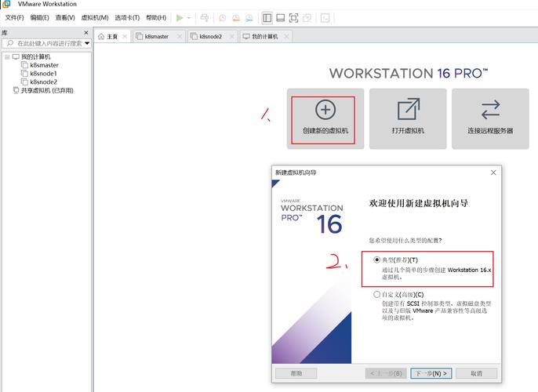The width and height of the screenshot is (538, 392).
Task: Select 共享虚拟机 (已弃用) in the tree
Action: (47, 90)
